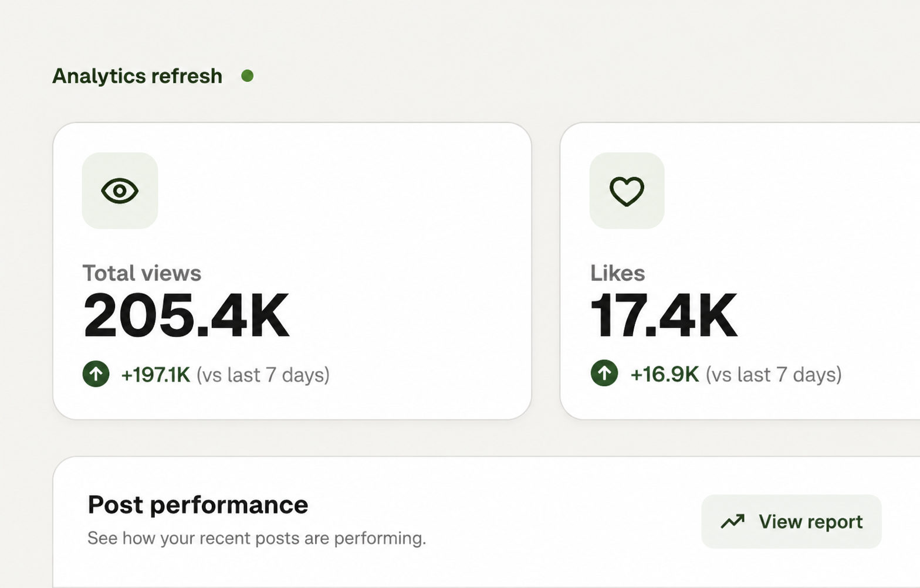Click the Post performance heading
Image resolution: width=920 pixels, height=588 pixels.
198,505
